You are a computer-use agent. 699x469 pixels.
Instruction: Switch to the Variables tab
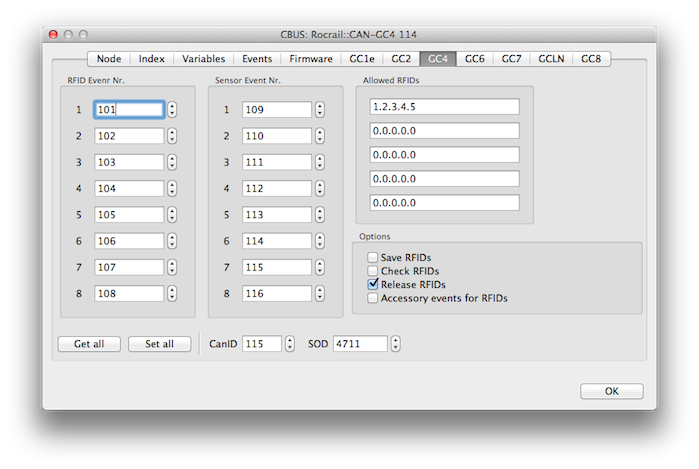203,59
